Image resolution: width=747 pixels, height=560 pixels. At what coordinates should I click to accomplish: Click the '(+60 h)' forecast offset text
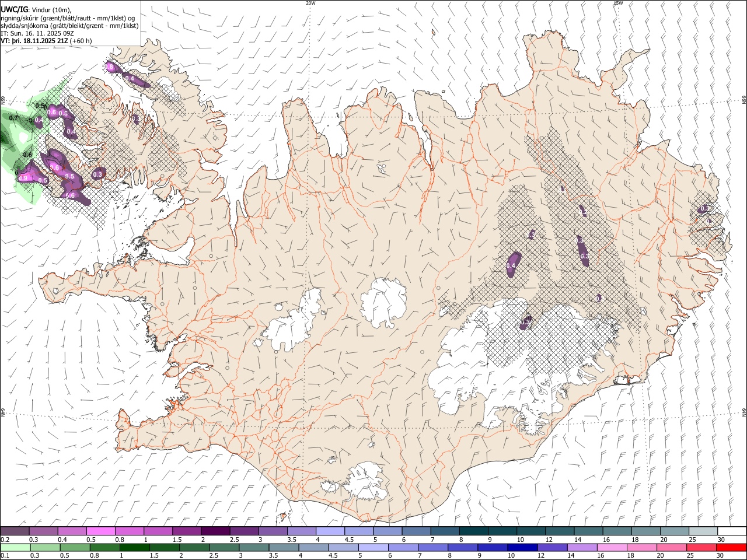(81, 41)
